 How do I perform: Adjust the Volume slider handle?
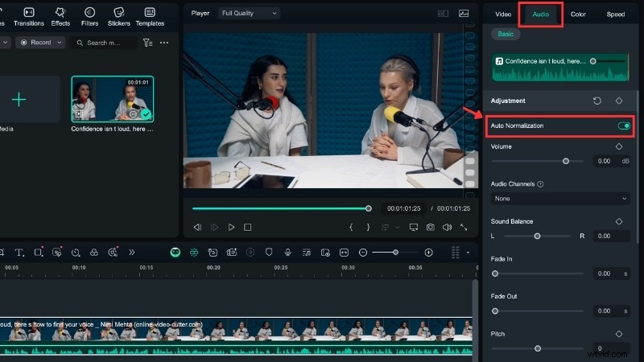[x=566, y=162]
